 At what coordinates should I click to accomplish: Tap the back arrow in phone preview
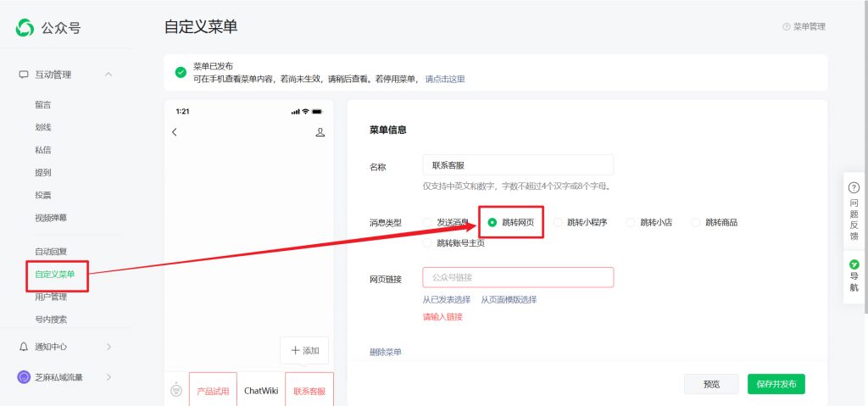(x=175, y=132)
